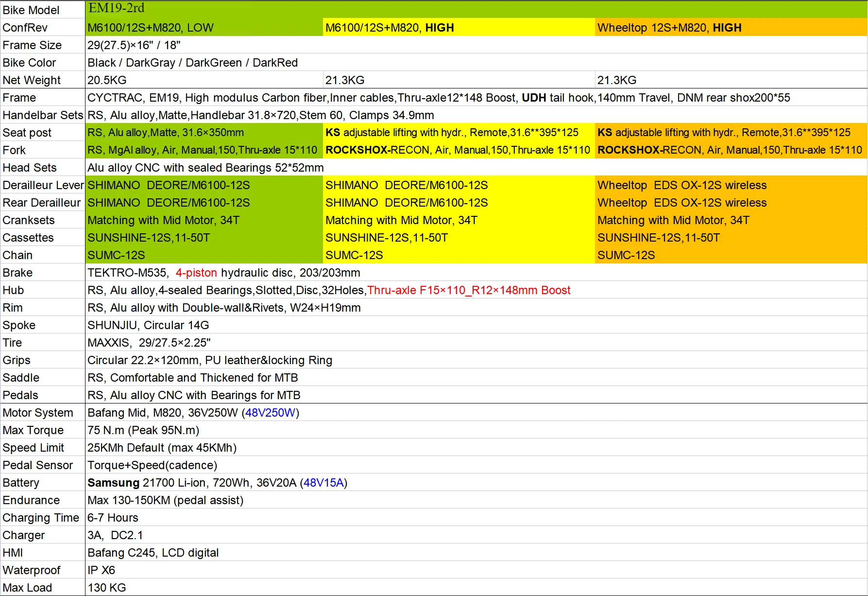868x596 pixels.
Task: Click the 'Max Load' row label
Action: [27, 588]
